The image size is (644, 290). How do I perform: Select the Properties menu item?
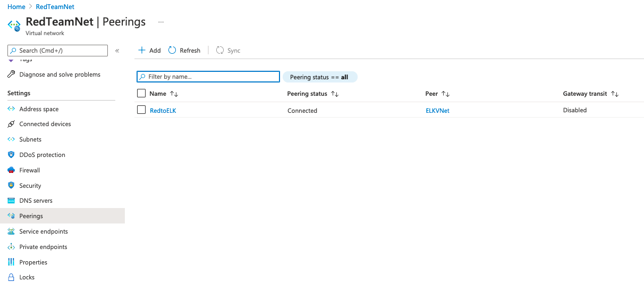tap(33, 262)
